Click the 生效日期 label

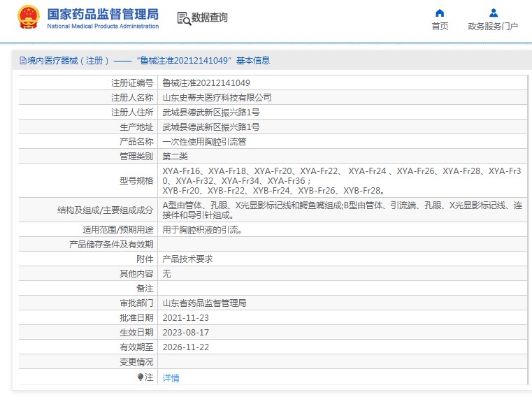136,333
